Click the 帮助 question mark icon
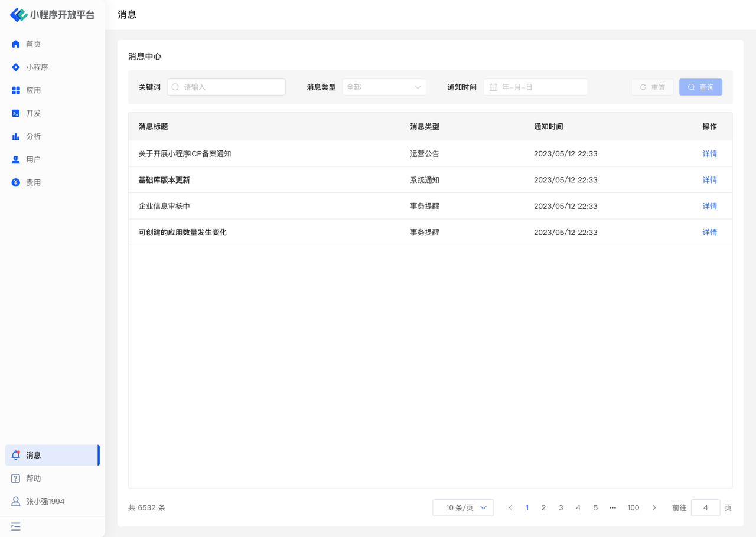The width and height of the screenshot is (756, 537). 16,479
